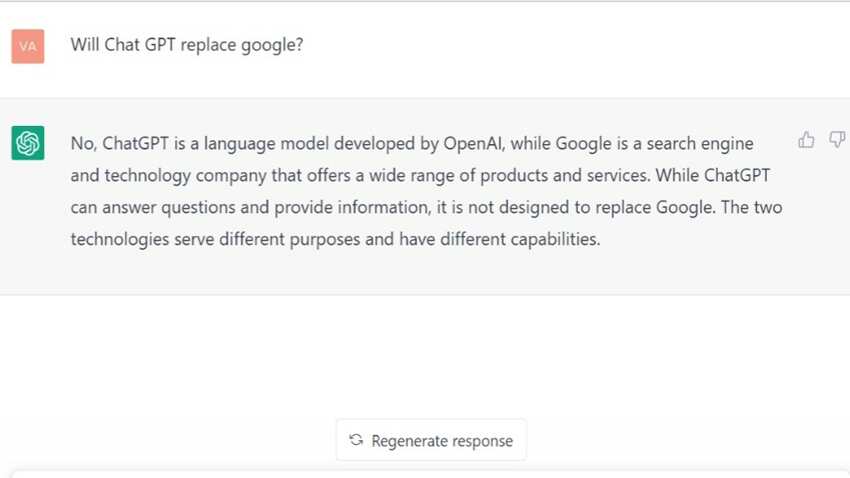Click the word 'OpenAI' in the response
The width and height of the screenshot is (850, 478).
tap(474, 144)
